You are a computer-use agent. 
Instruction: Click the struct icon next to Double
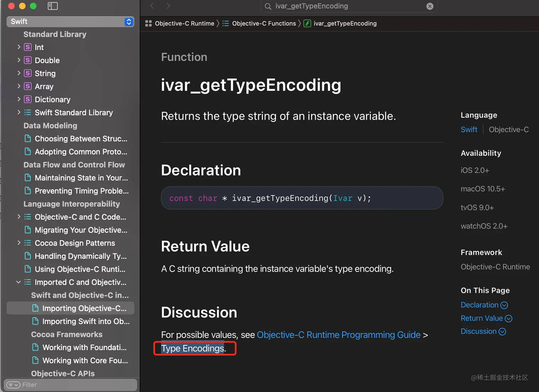click(27, 60)
